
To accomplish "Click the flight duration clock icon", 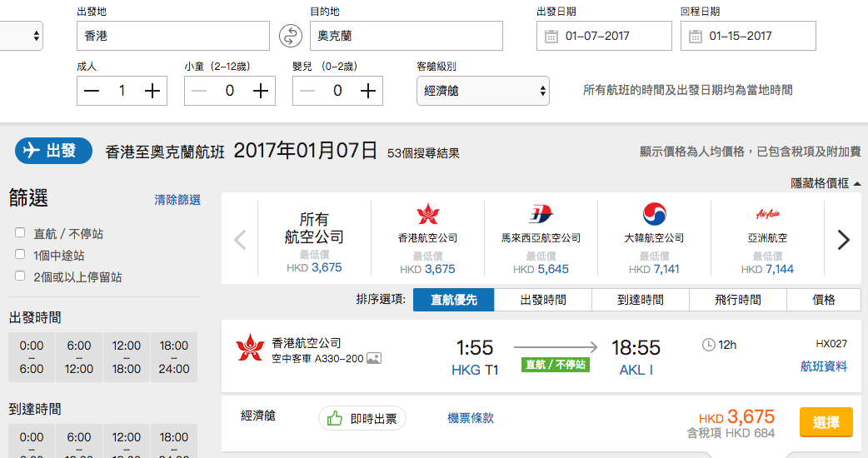I will 709,345.
